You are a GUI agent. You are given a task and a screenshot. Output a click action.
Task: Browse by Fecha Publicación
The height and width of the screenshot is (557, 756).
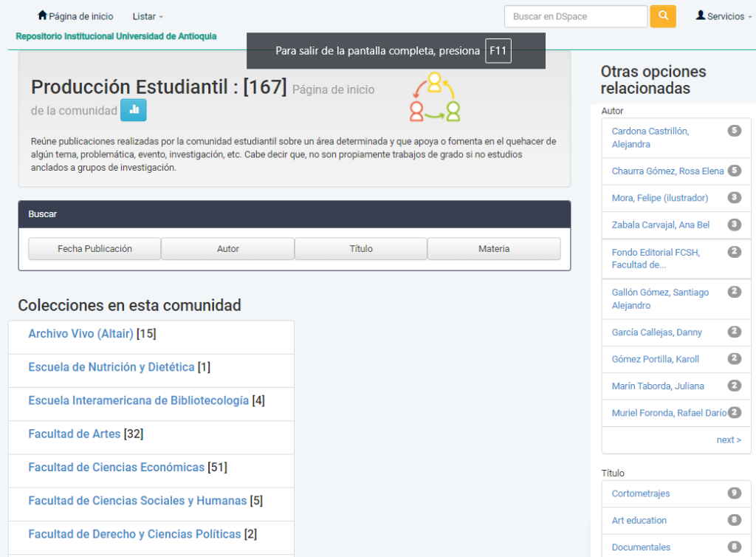(94, 249)
